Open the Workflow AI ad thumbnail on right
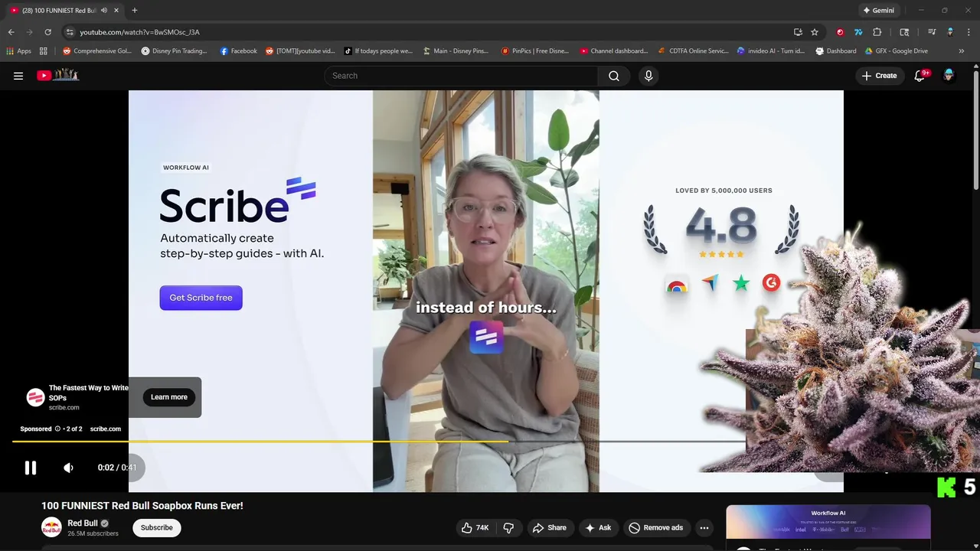 tap(828, 523)
